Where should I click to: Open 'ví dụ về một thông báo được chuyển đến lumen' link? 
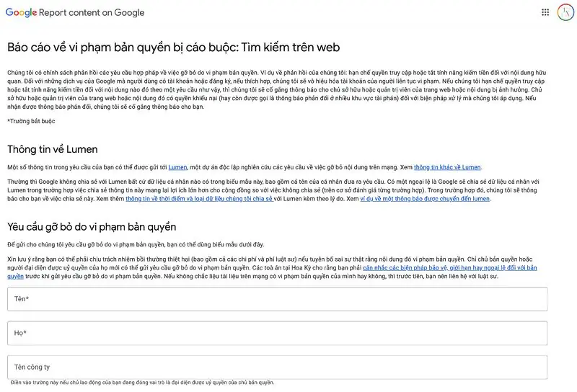click(x=425, y=199)
